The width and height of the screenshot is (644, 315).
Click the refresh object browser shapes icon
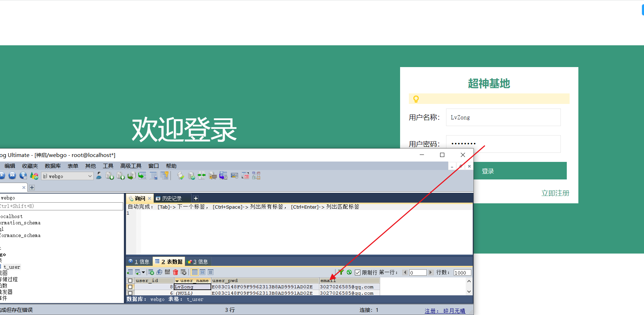(x=34, y=176)
